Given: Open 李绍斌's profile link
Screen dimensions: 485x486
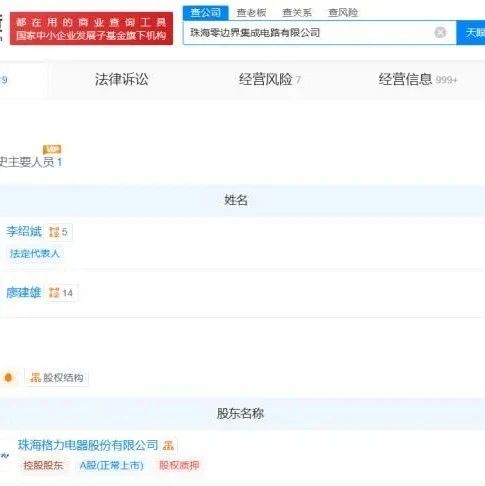Looking at the screenshot, I should [24, 231].
